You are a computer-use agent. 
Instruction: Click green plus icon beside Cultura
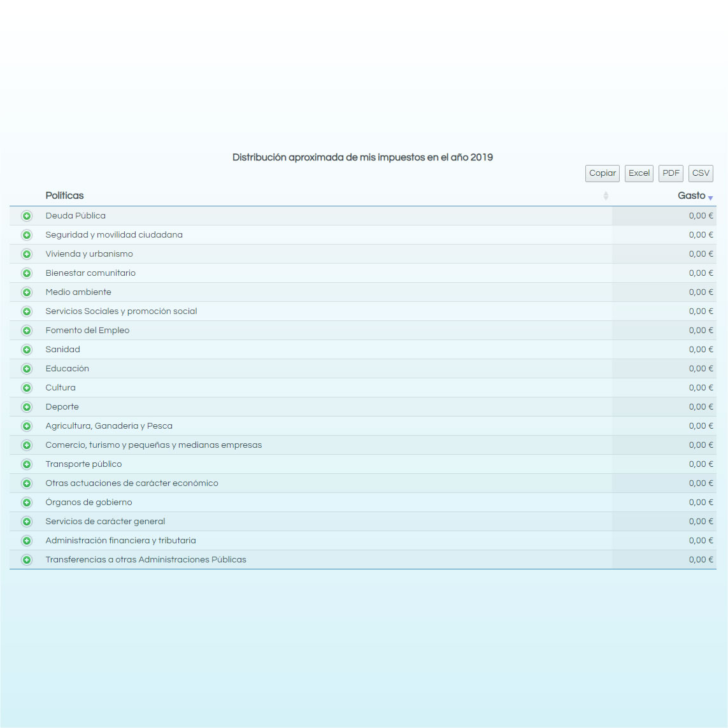click(27, 388)
